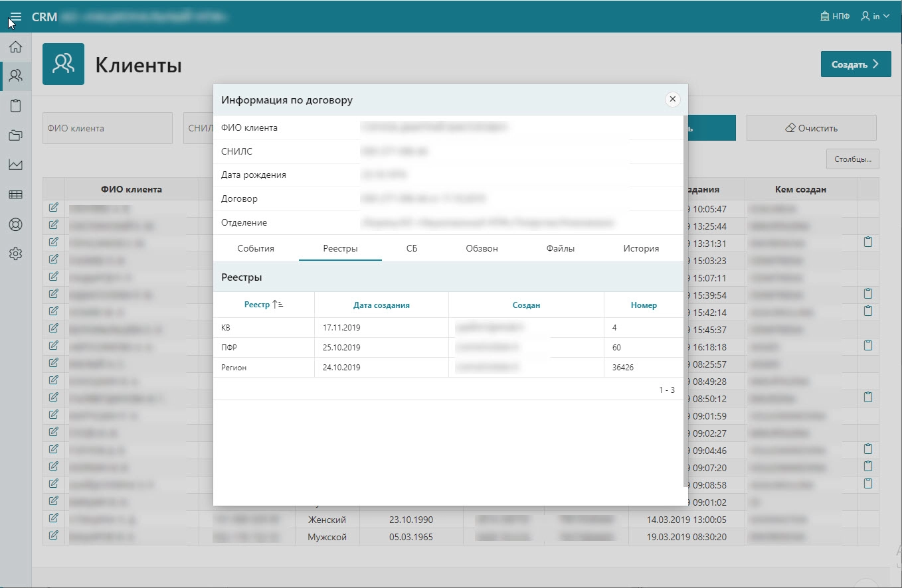
Task: Click the Мужской gender cell
Action: pos(327,537)
